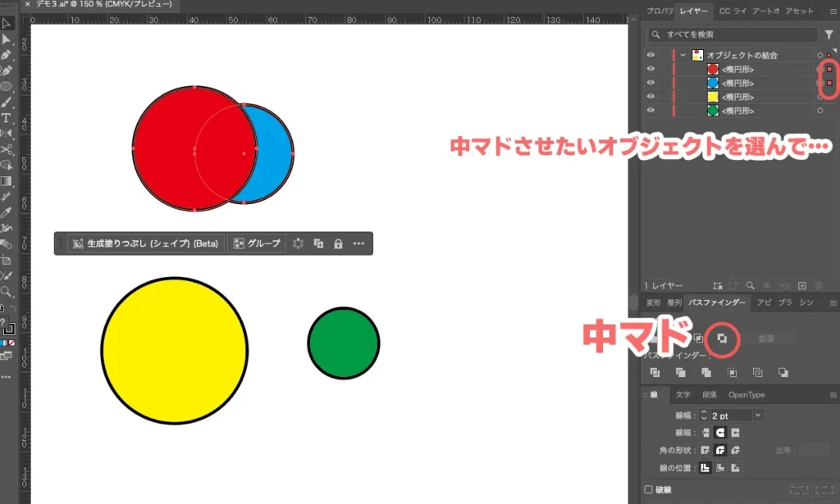Click the delete layer trash icon

819,285
